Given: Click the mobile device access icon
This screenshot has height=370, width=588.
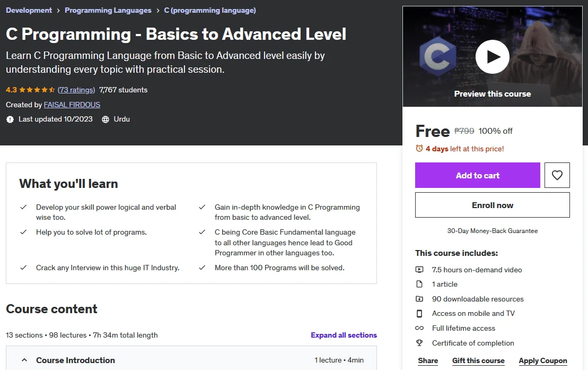Looking at the screenshot, I should pos(419,313).
